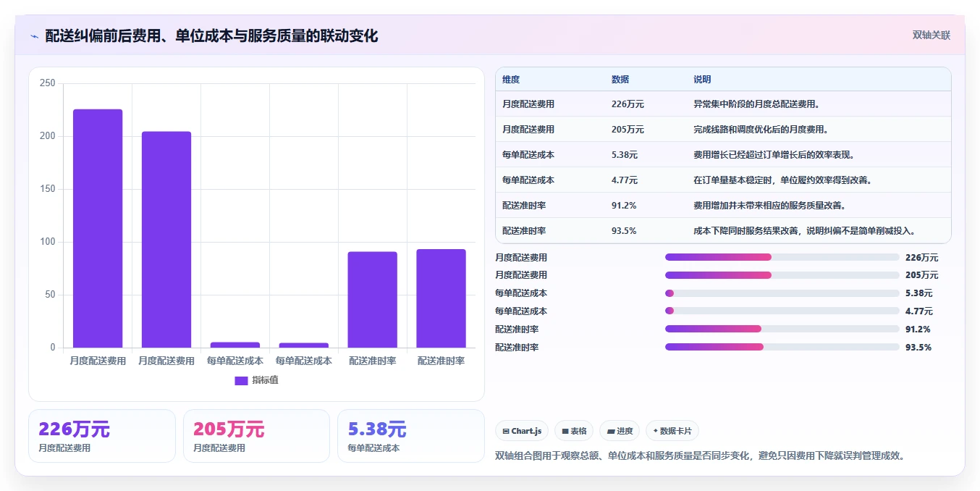Click the 250 label on the chart y-axis
Image resolution: width=980 pixels, height=491 pixels.
point(48,83)
